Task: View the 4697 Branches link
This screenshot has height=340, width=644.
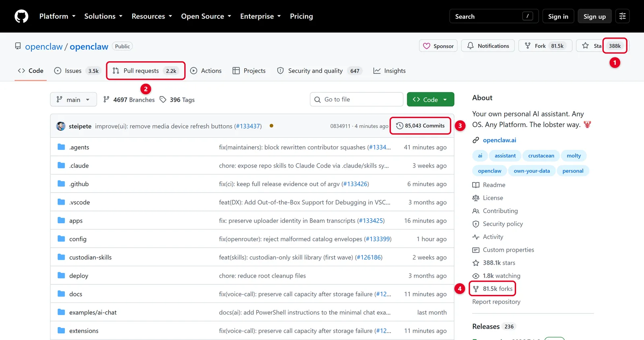Action: (x=129, y=100)
